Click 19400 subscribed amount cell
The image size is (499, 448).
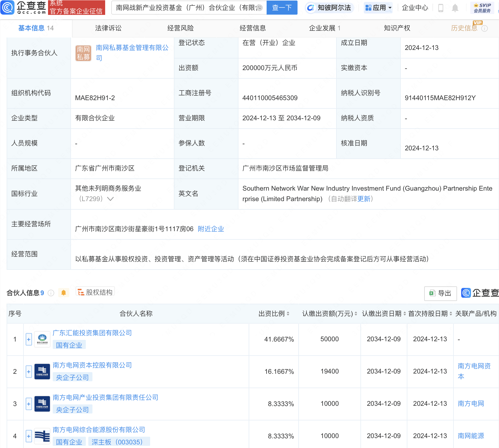click(330, 371)
